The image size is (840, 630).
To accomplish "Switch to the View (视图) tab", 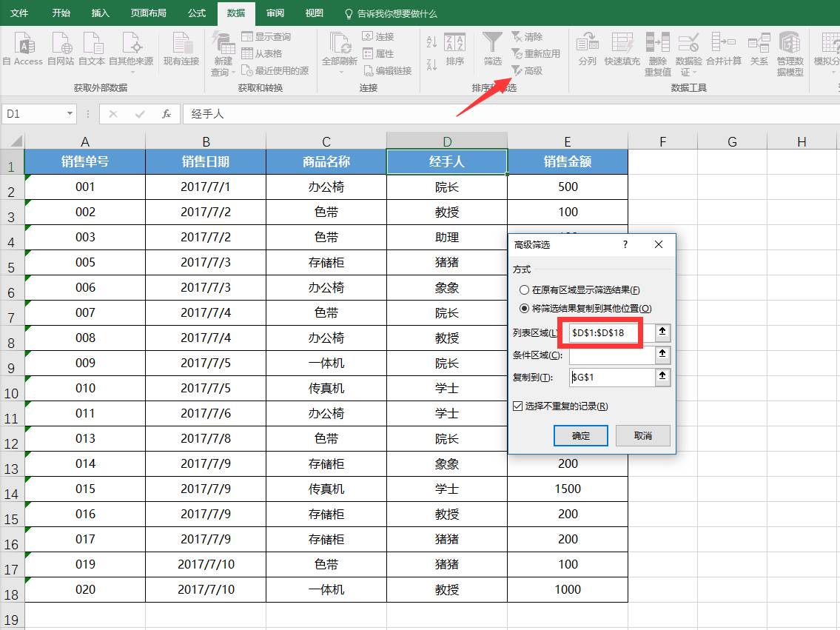I will 314,13.
